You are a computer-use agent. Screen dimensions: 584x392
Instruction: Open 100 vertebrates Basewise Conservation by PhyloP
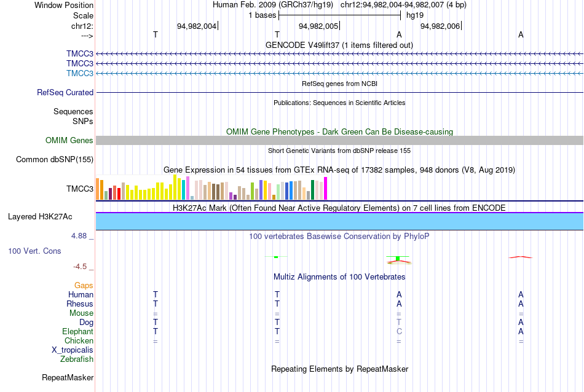pyautogui.click(x=339, y=236)
